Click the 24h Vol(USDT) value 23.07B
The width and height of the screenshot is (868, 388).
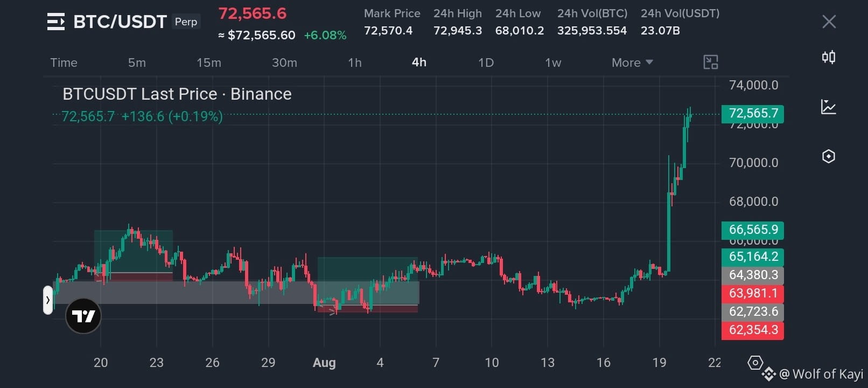coord(660,31)
